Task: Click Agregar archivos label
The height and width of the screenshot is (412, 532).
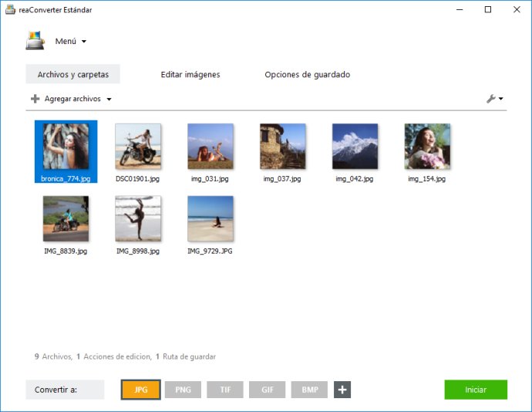Action: (x=72, y=99)
